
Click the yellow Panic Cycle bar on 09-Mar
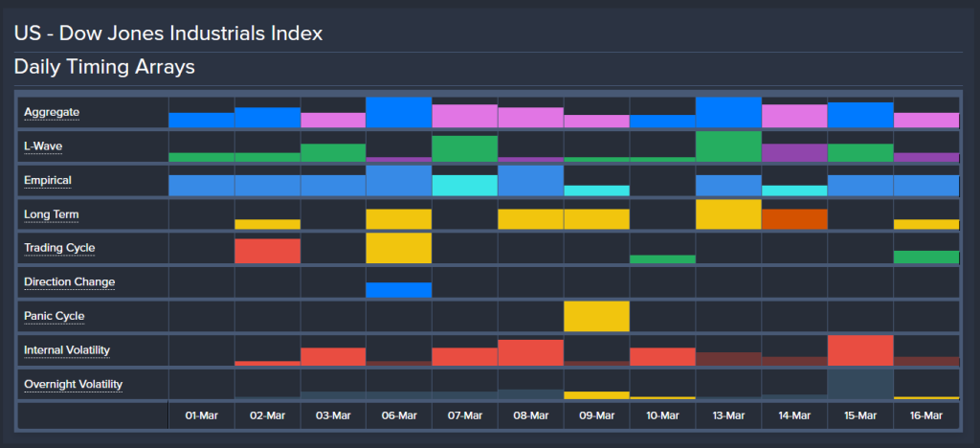[x=596, y=316]
